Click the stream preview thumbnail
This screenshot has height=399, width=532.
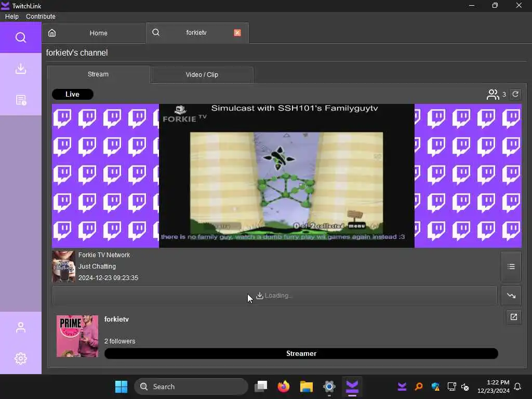[287, 176]
